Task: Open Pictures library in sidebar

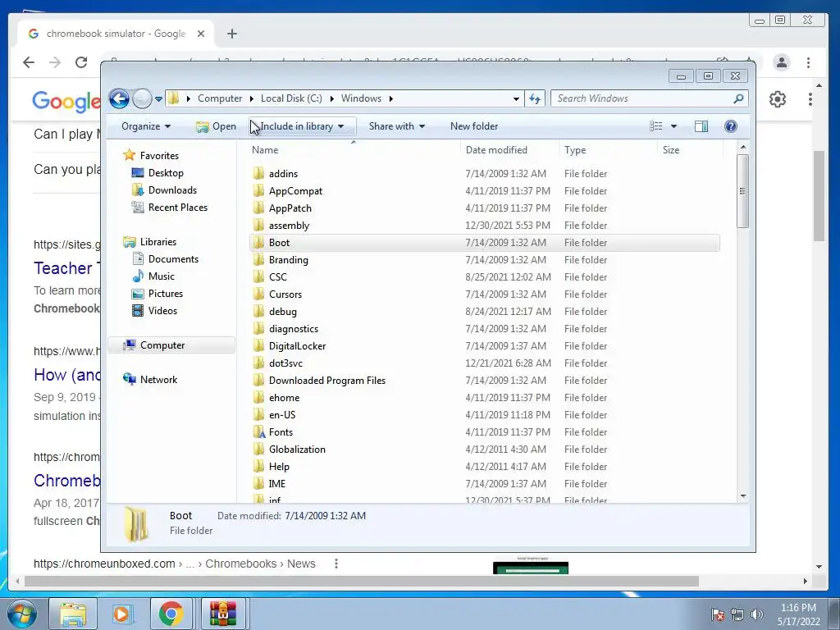Action: [x=165, y=294]
